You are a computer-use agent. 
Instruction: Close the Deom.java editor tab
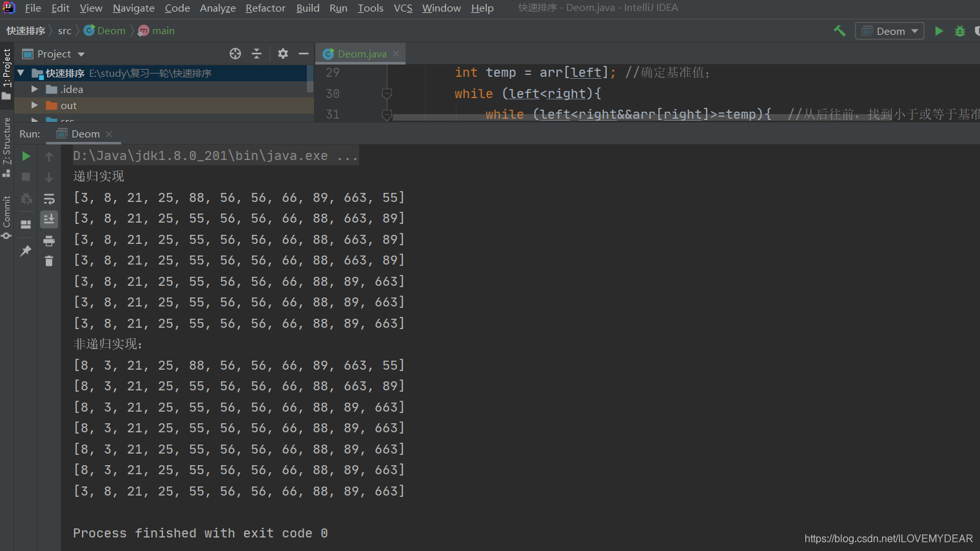[x=396, y=54]
